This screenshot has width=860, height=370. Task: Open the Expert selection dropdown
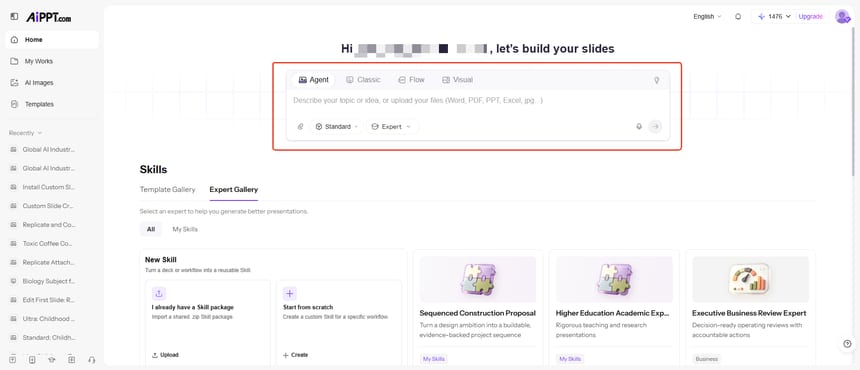click(392, 127)
